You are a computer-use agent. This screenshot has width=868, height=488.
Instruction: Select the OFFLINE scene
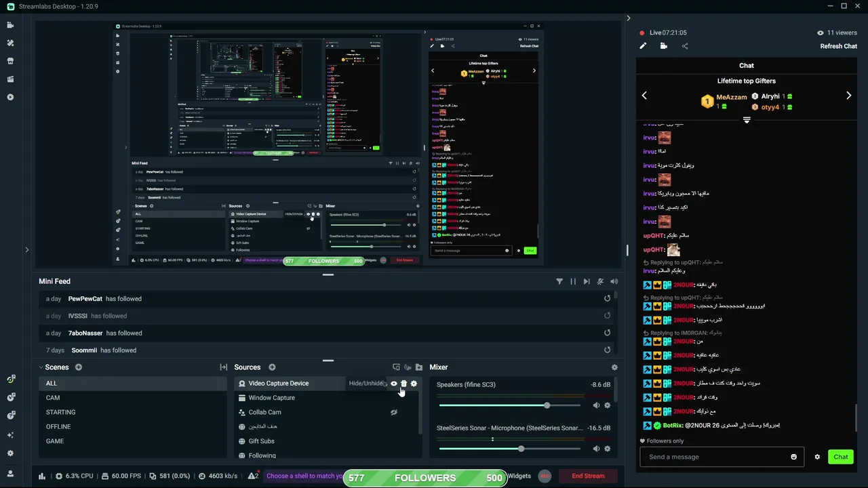pos(132,426)
